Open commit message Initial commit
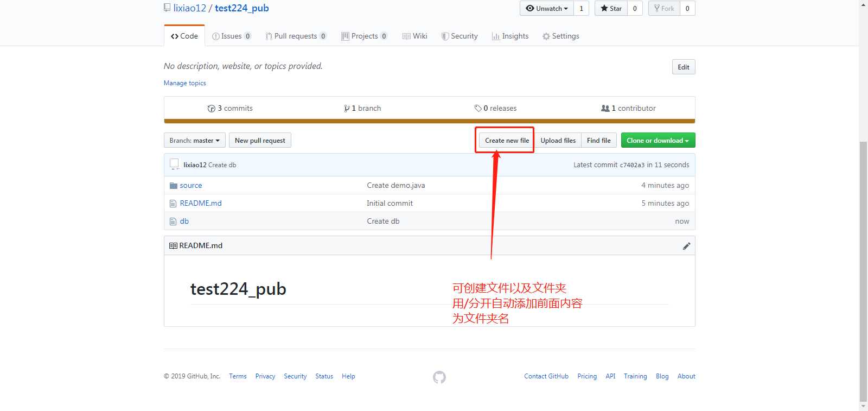 coord(390,204)
